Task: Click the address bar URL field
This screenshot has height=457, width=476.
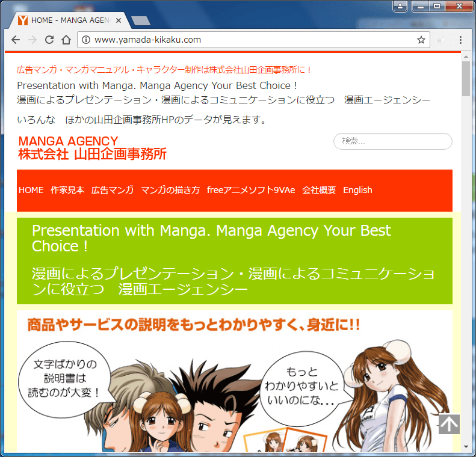Action: pyautogui.click(x=253, y=40)
